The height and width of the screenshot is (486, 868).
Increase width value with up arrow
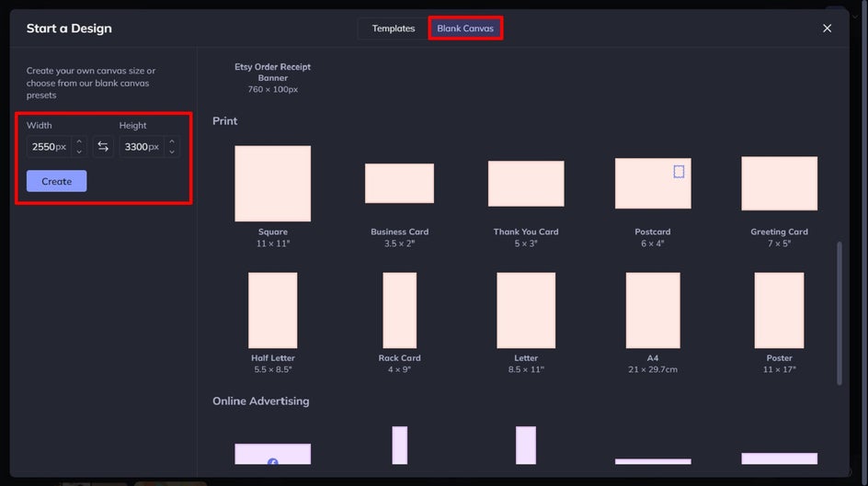click(79, 141)
